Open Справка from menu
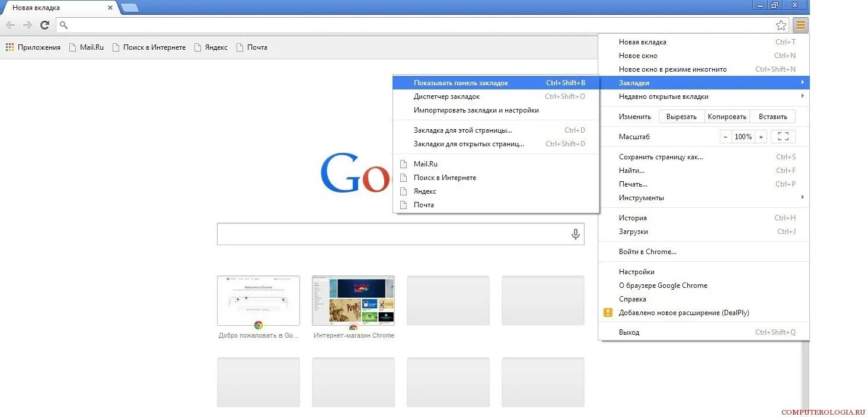This screenshot has width=868, height=417. [x=704, y=299]
